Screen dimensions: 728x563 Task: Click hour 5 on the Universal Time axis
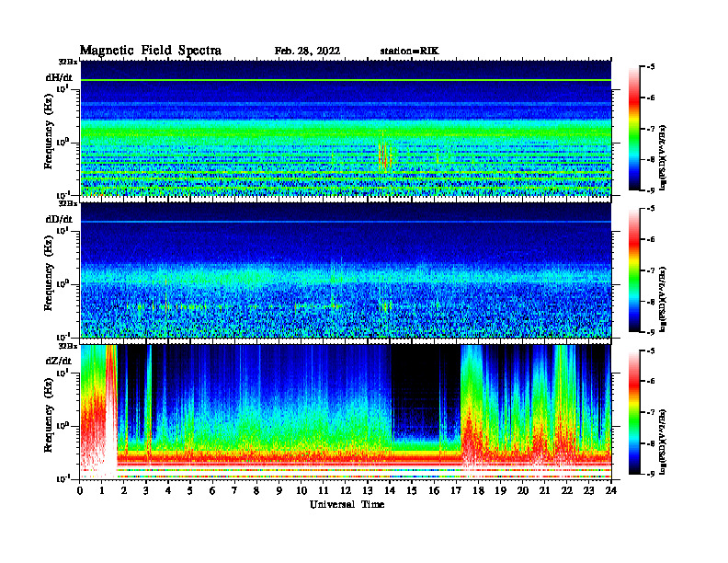tap(190, 491)
